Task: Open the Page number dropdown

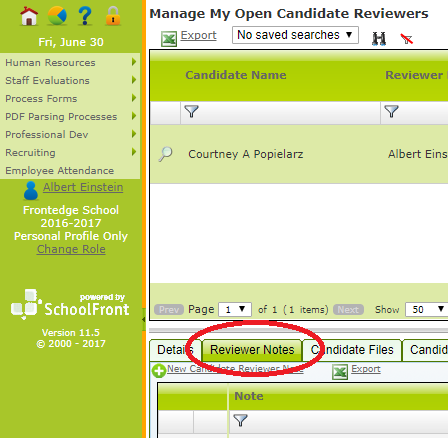Action: point(235,309)
